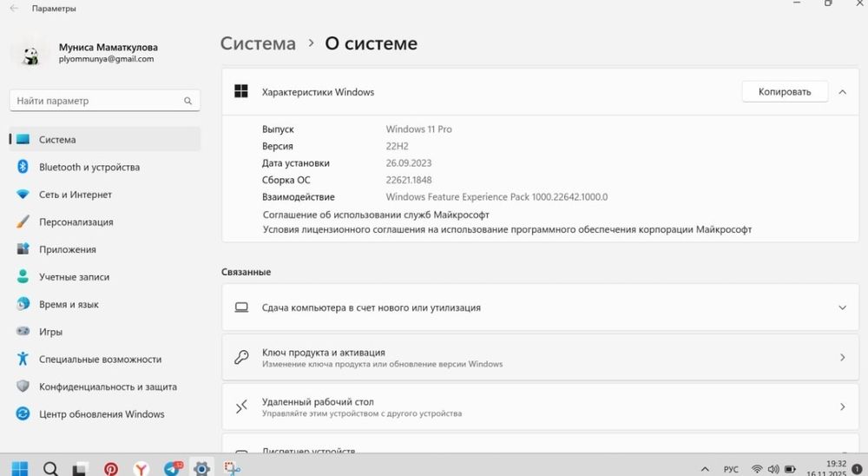The image size is (868, 476).
Task: Open the Муниса Маматкулова account profile
Action: tap(108, 47)
